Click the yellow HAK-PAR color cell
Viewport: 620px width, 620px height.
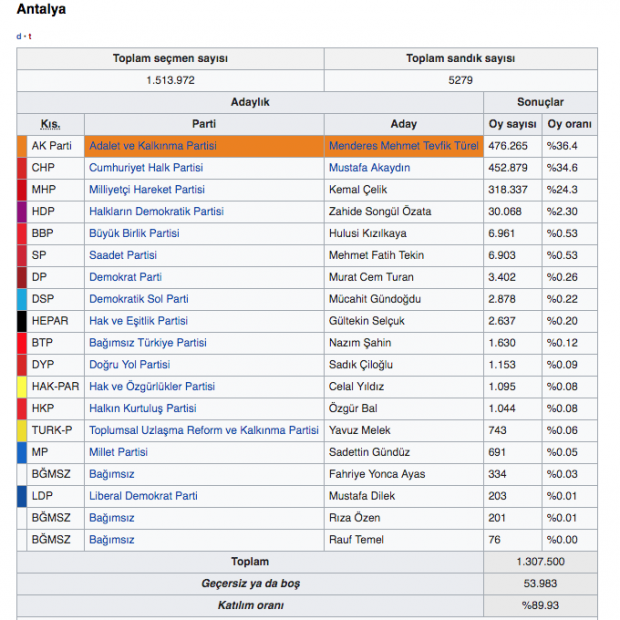point(22,387)
